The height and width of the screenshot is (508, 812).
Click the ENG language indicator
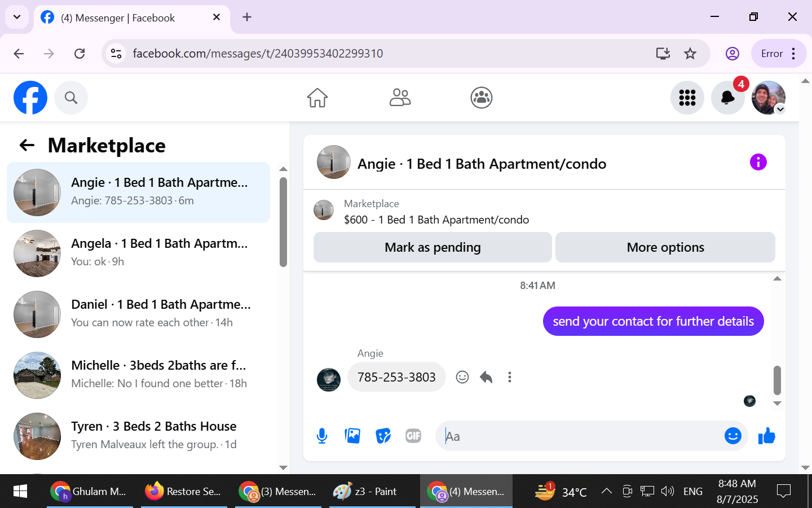click(x=693, y=492)
